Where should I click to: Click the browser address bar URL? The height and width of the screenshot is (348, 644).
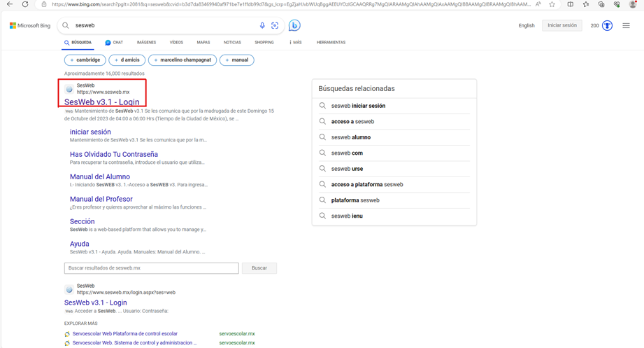tap(291, 4)
